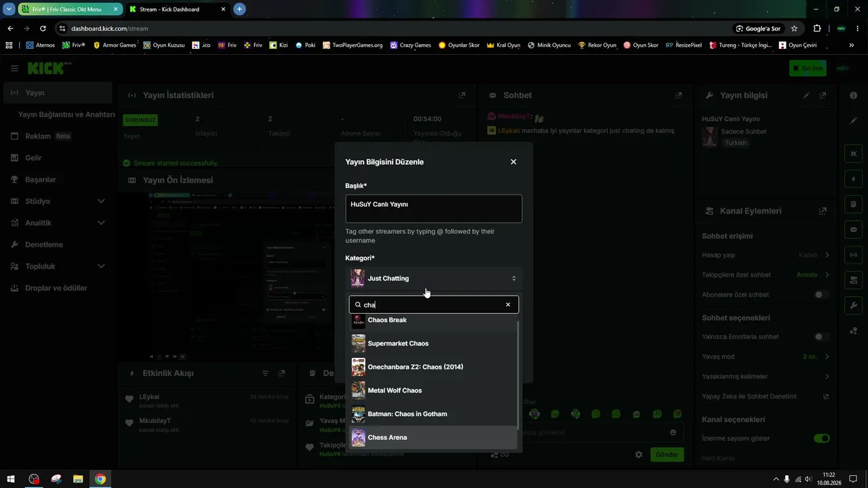The image size is (868, 488).
Task: Pop out the Kanal Eylemleri panel
Action: [823, 211]
